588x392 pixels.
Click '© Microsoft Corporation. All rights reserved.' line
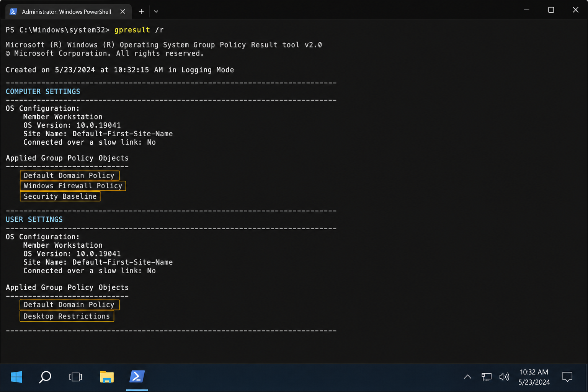pyautogui.click(x=105, y=54)
